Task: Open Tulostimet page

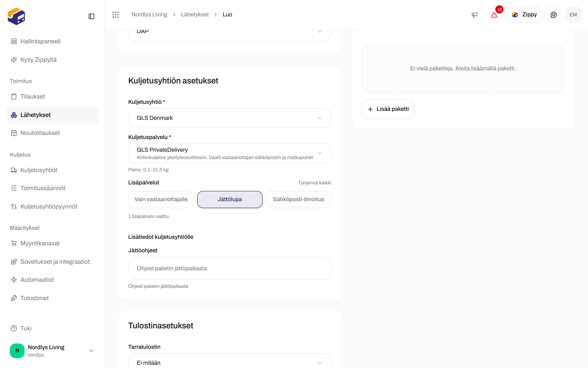Action: [52, 298]
